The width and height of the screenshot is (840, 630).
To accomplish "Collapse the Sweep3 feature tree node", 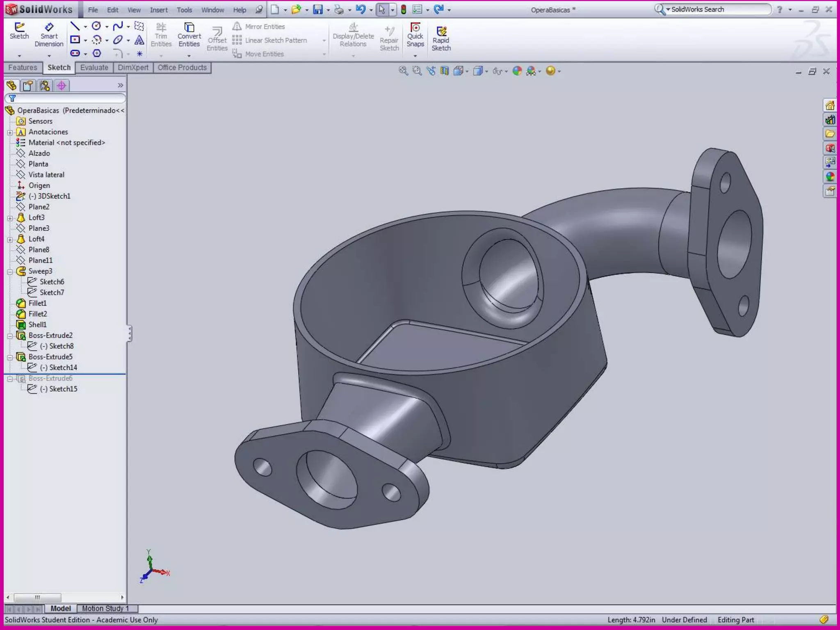I will (10, 272).
